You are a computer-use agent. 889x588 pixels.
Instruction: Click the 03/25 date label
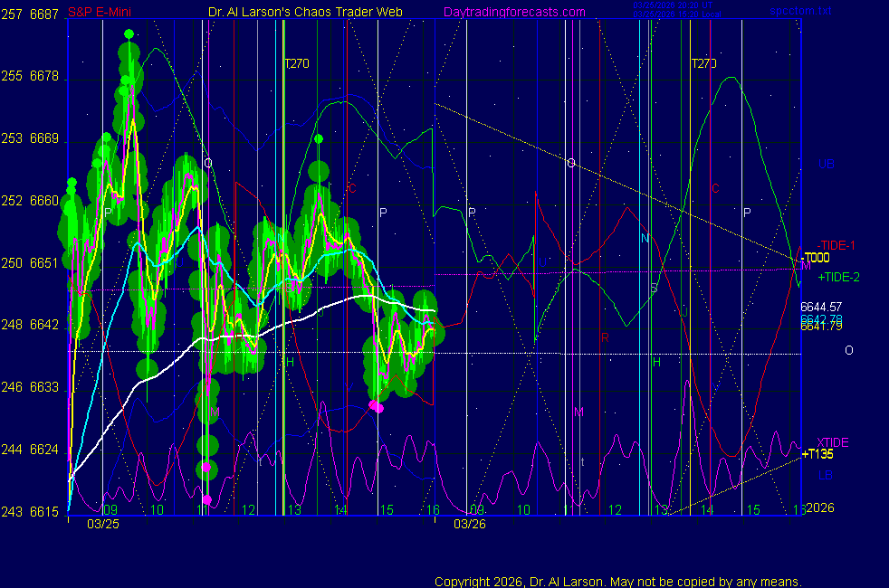pyautogui.click(x=101, y=524)
